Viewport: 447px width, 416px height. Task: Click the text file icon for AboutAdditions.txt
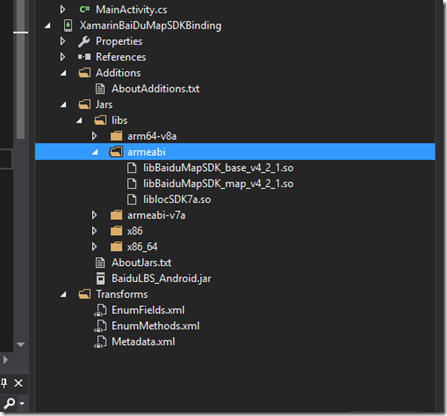(x=100, y=89)
